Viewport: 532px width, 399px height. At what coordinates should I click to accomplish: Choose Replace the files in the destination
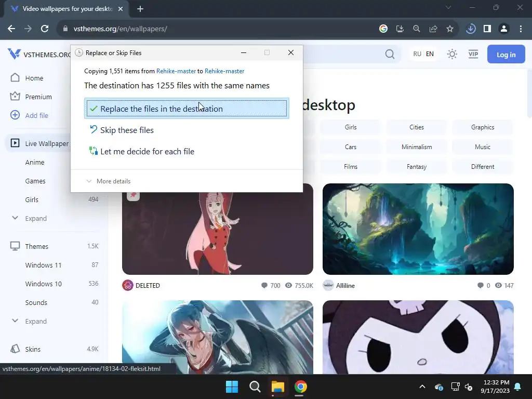pyautogui.click(x=187, y=109)
